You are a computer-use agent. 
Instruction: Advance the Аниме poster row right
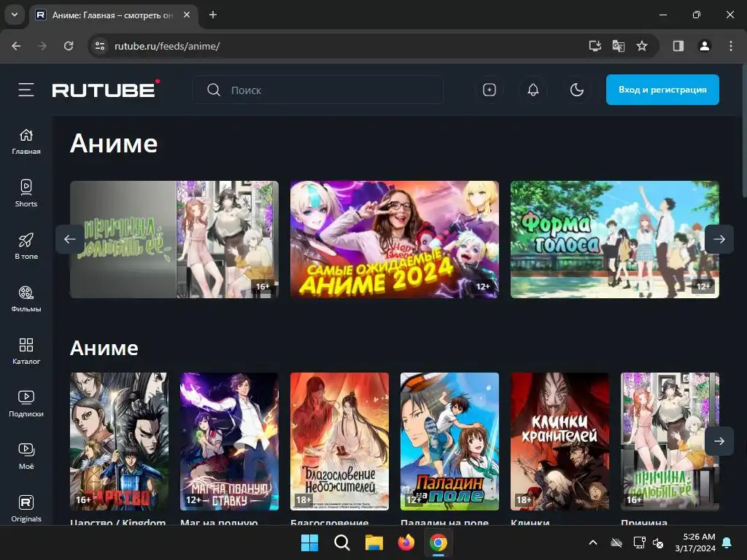[x=719, y=441]
